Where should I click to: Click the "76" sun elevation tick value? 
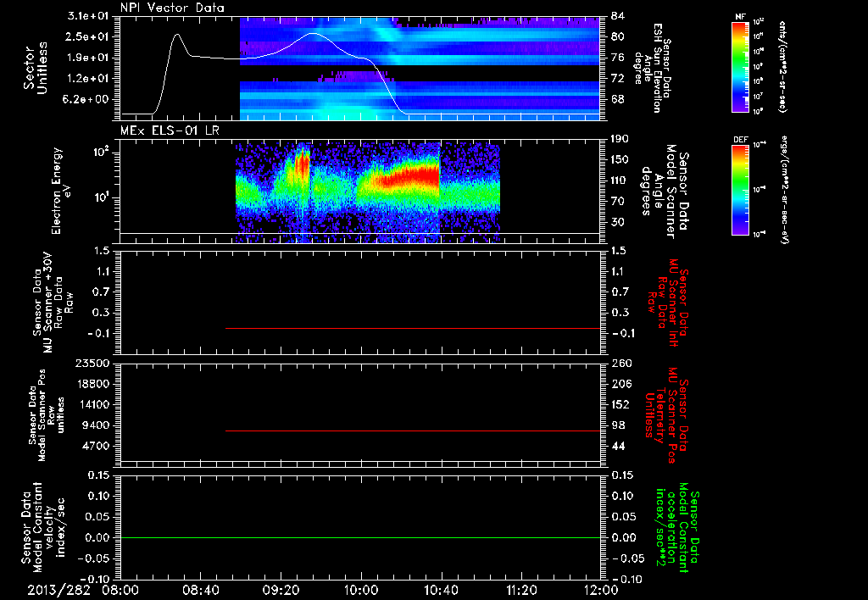pyautogui.click(x=618, y=58)
